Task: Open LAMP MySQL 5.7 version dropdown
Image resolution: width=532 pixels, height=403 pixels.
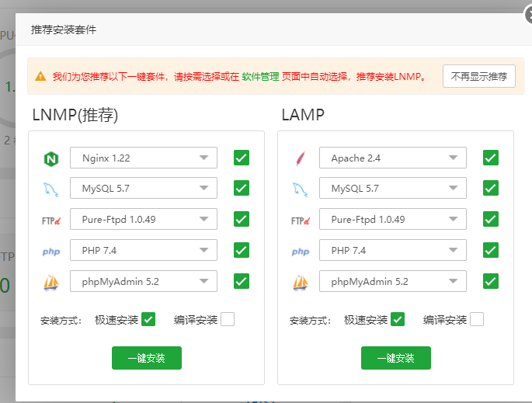Action: 393,188
